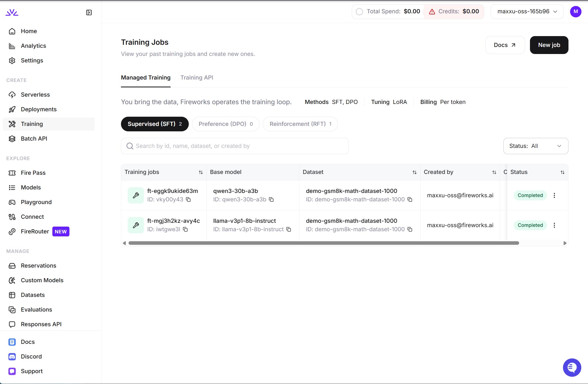
Task: Open user avatar menu
Action: [x=576, y=12]
